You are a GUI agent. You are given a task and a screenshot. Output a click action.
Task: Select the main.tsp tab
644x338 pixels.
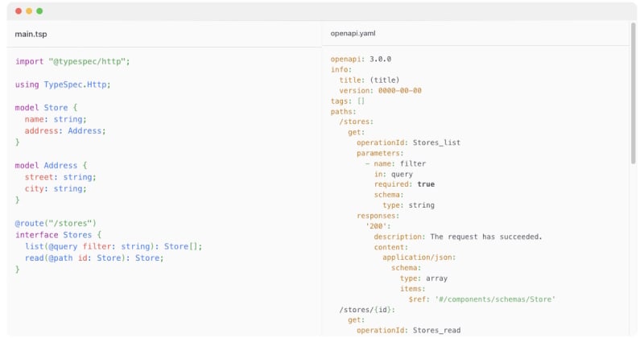click(31, 34)
